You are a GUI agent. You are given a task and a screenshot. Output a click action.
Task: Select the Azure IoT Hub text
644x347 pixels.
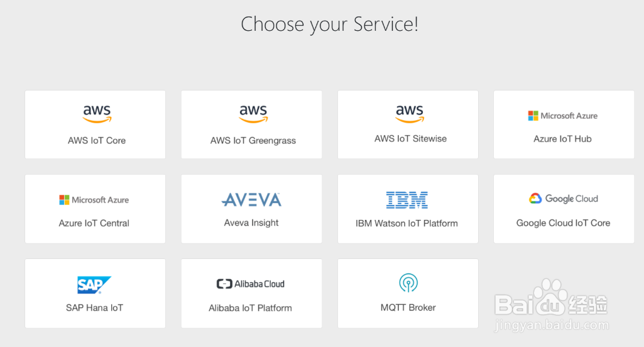click(562, 139)
